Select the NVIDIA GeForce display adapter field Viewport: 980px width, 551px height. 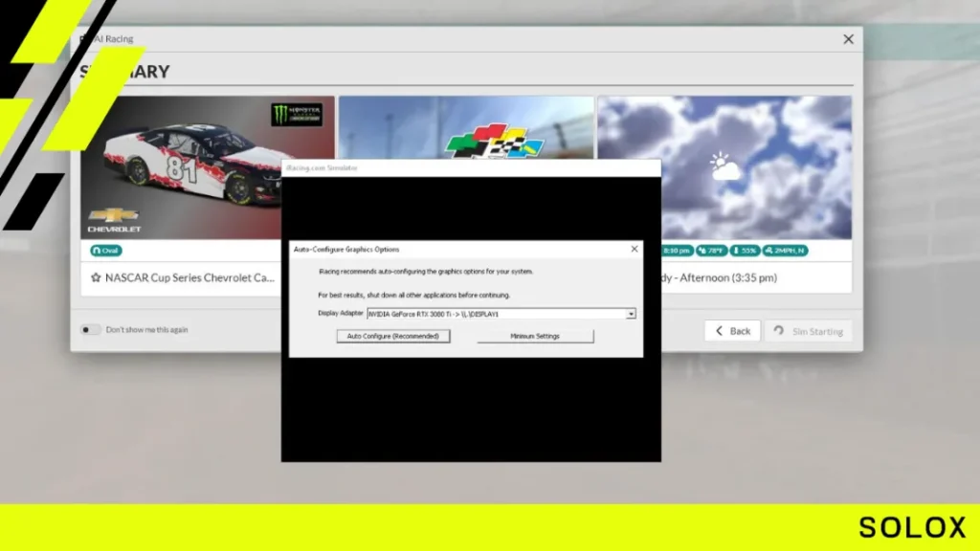click(x=501, y=314)
